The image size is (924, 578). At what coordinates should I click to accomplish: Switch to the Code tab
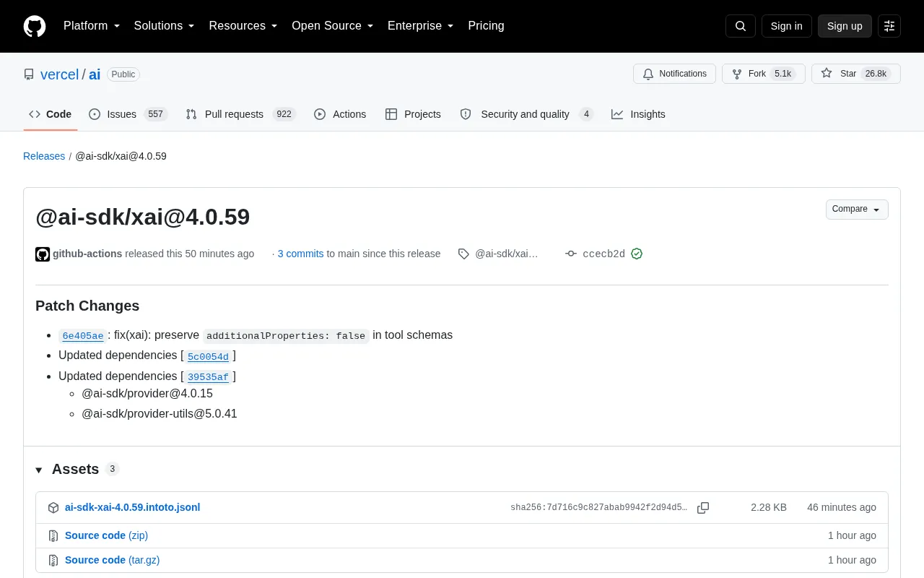[x=51, y=114]
